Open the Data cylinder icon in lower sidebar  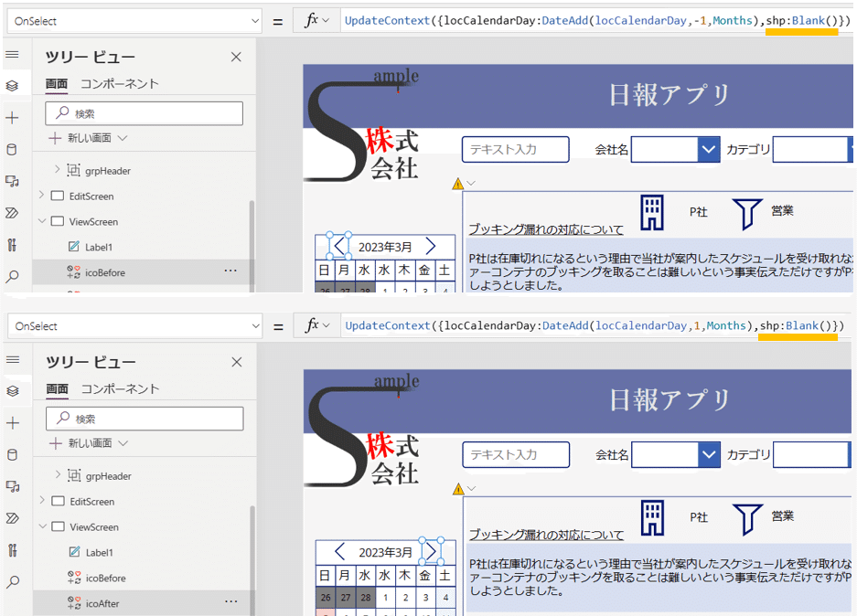coord(13,454)
